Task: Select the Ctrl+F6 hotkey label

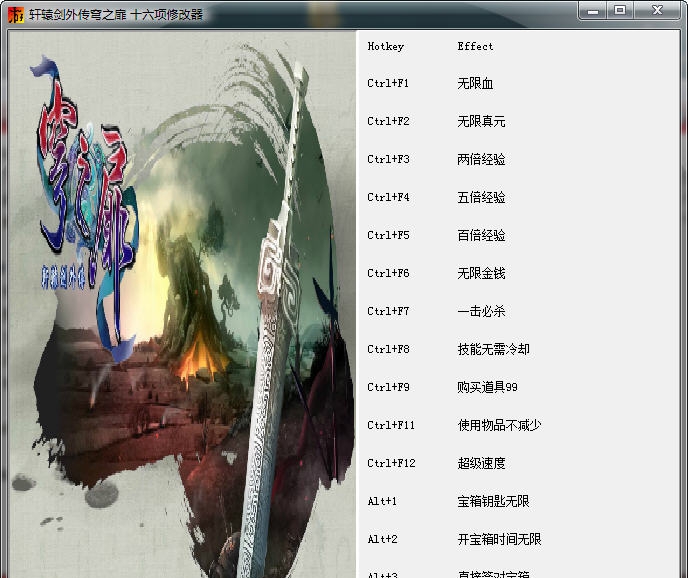Action: click(388, 273)
